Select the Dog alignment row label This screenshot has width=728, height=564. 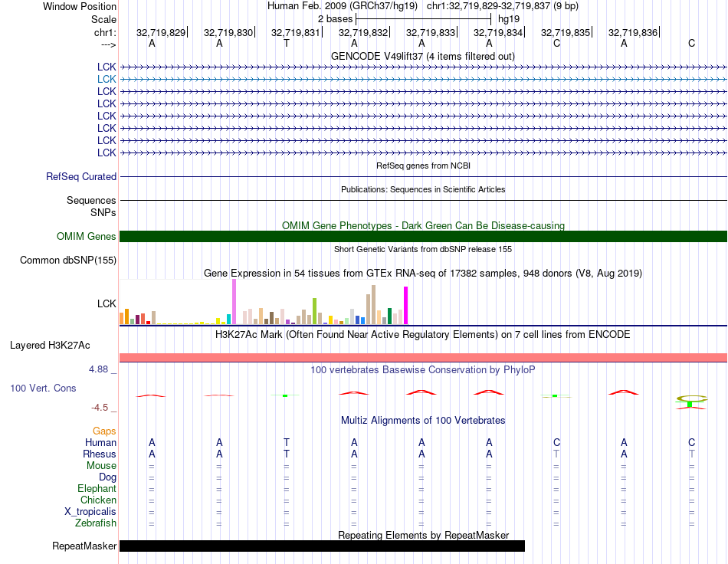[107, 477]
